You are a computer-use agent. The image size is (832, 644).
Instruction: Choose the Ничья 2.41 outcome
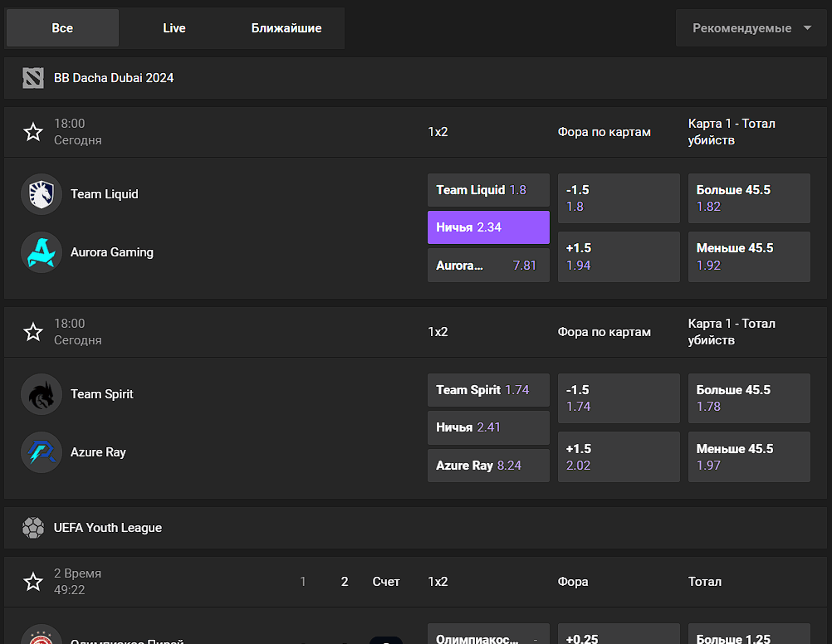[x=489, y=427]
